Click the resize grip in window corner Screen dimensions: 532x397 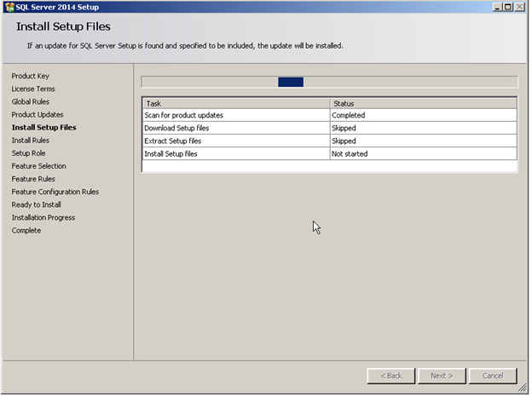coord(523,388)
